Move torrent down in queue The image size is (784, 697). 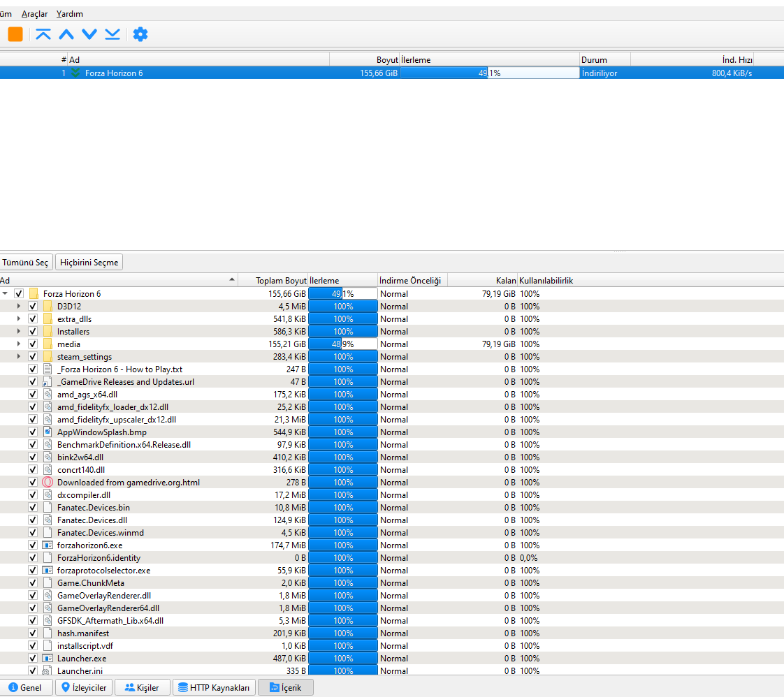(x=89, y=34)
